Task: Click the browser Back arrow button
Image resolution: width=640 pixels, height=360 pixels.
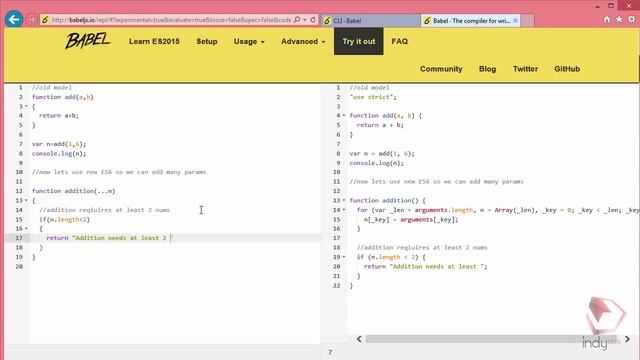Action: [x=13, y=19]
